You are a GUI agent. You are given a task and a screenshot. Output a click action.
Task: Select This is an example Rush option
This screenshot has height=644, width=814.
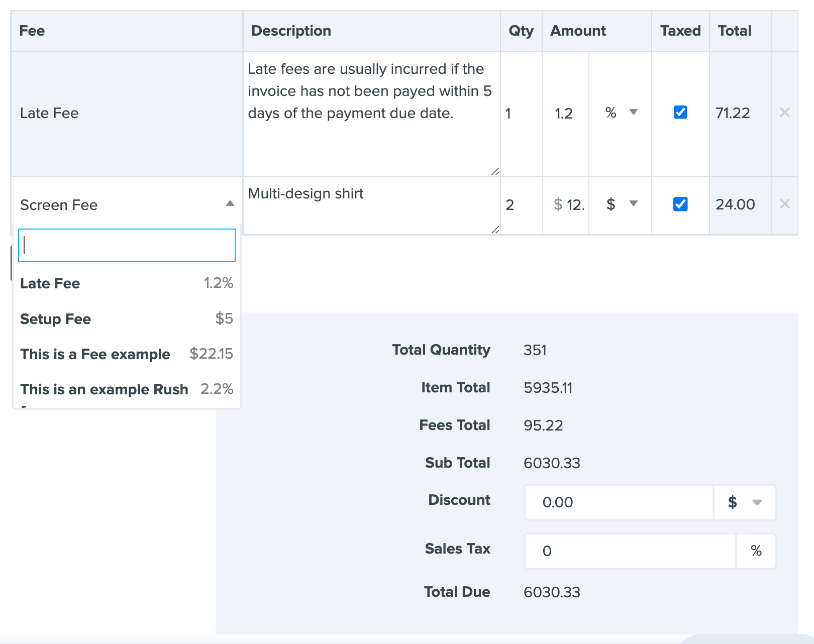click(x=127, y=389)
